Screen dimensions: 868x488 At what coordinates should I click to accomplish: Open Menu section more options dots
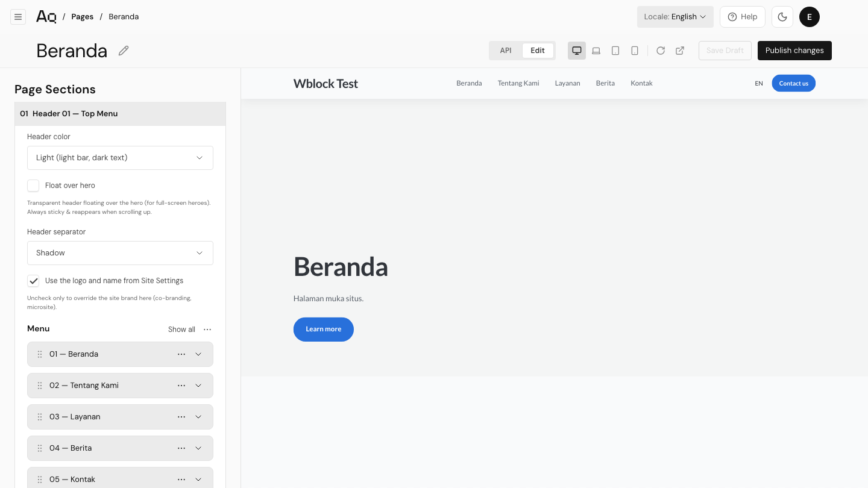coord(207,330)
